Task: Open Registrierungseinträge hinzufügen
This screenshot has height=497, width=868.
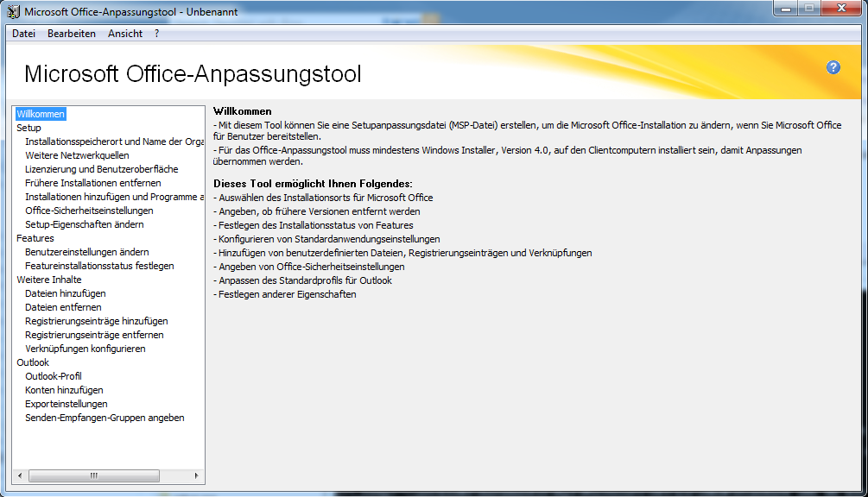Action: click(x=97, y=321)
